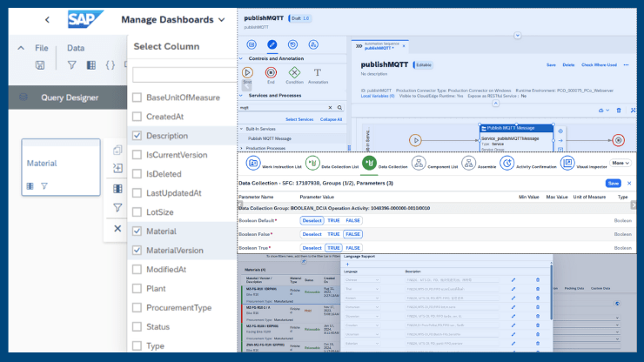
Task: Collapse the Controls and Annotation section
Action: 241,59
